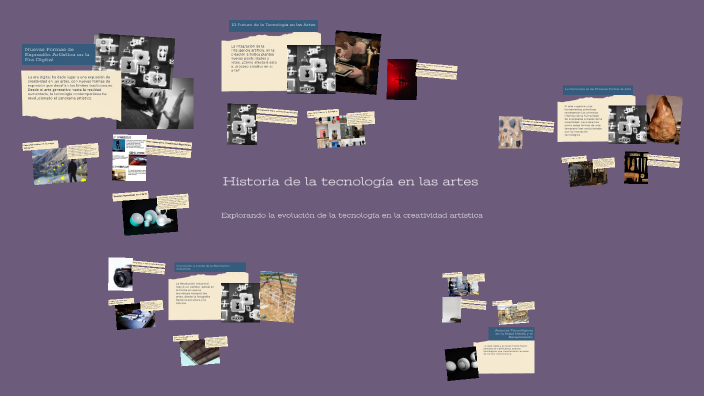Click caption note beside the red cross image
The width and height of the screenshot is (704, 396).
[x=436, y=71]
